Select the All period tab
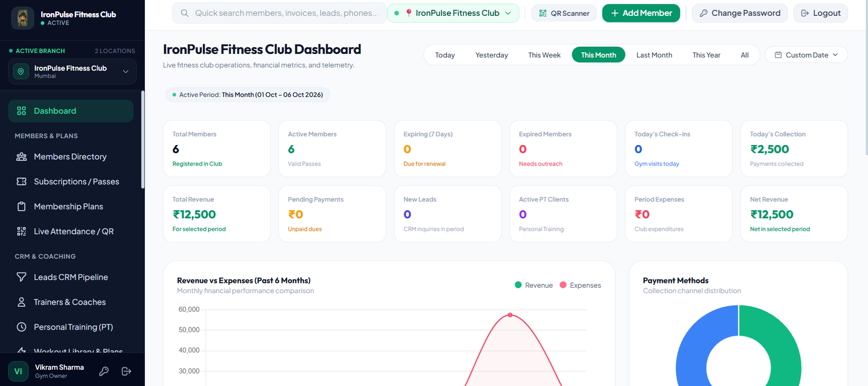 click(x=744, y=55)
